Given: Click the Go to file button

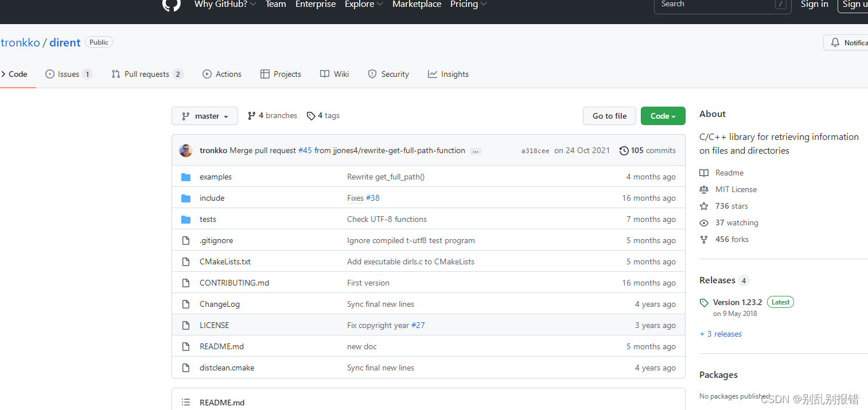Looking at the screenshot, I should (609, 116).
